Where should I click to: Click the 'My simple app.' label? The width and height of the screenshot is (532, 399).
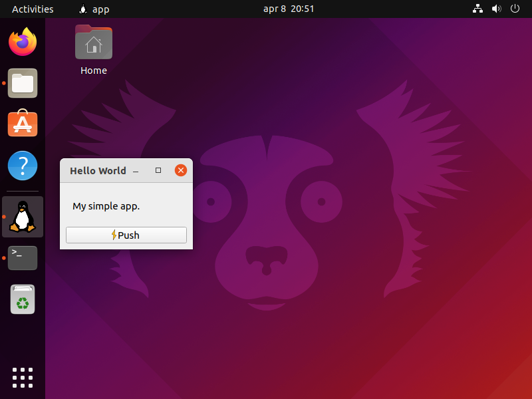106,206
